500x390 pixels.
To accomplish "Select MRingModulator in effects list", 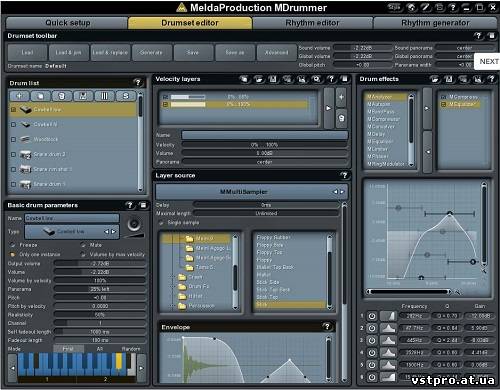I will pos(386,164).
